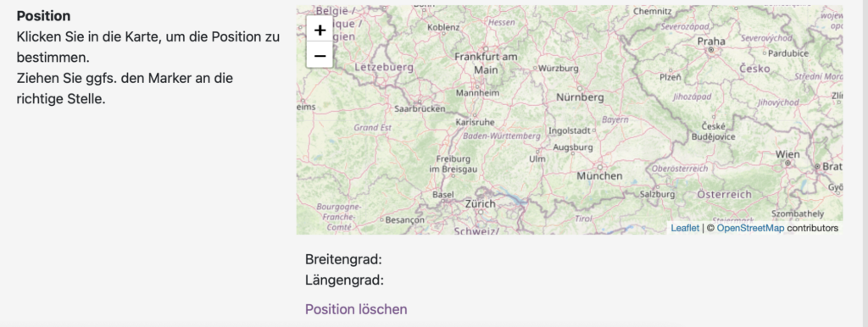Mark Basel on the map
Image resolution: width=868 pixels, height=327 pixels.
coord(442,195)
